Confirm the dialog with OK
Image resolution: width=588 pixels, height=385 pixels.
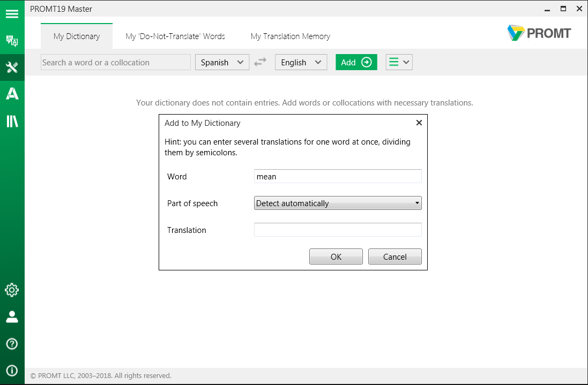[x=336, y=256]
